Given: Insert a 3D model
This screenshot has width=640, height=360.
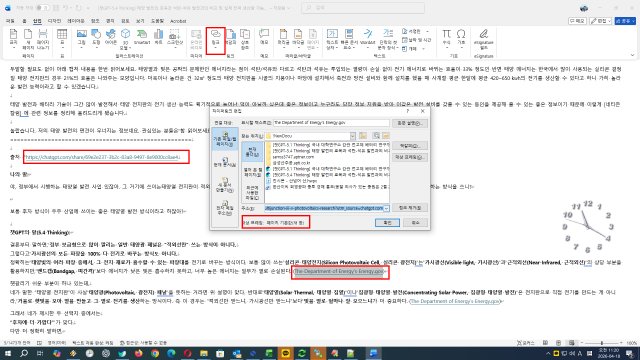Looking at the screenshot, I should pos(126,39).
